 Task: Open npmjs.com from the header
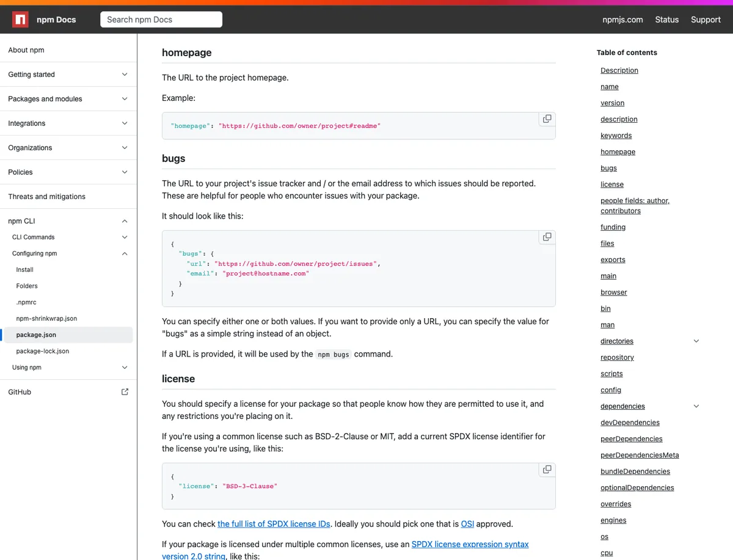[x=622, y=20]
